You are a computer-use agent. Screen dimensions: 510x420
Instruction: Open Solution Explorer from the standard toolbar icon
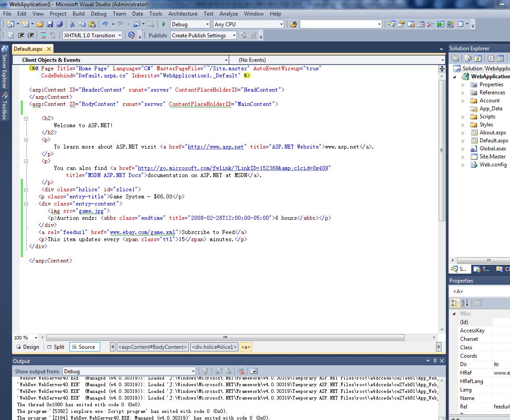pos(391,24)
